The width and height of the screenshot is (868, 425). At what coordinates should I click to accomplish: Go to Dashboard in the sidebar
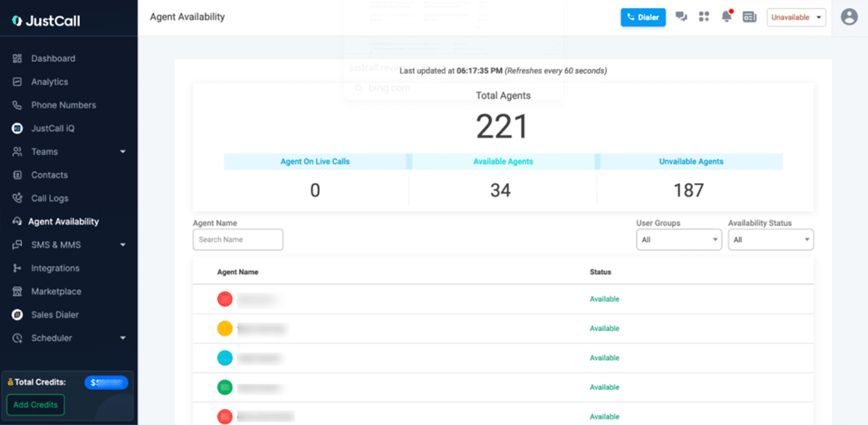coord(53,59)
